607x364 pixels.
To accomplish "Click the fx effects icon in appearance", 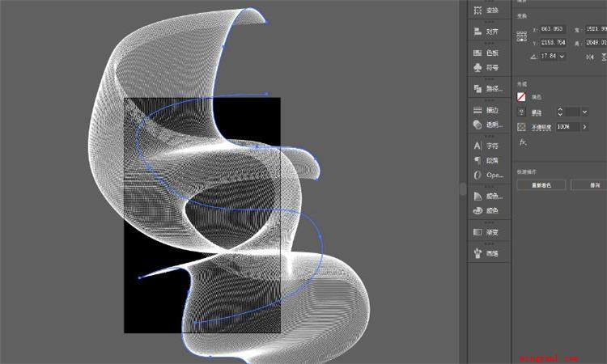I will point(523,142).
